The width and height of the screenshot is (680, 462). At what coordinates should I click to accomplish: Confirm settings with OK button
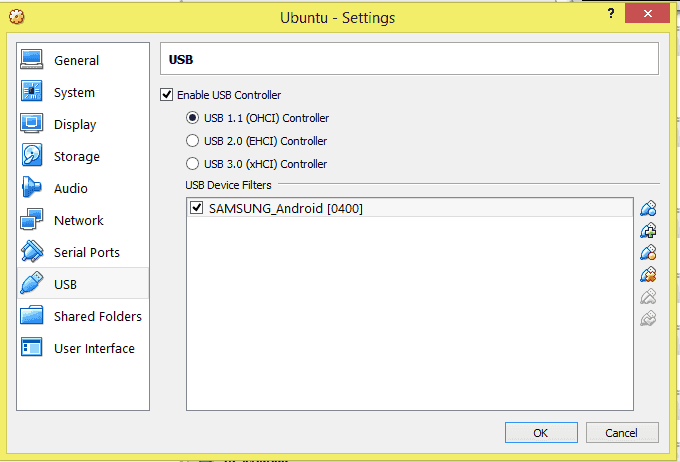541,433
